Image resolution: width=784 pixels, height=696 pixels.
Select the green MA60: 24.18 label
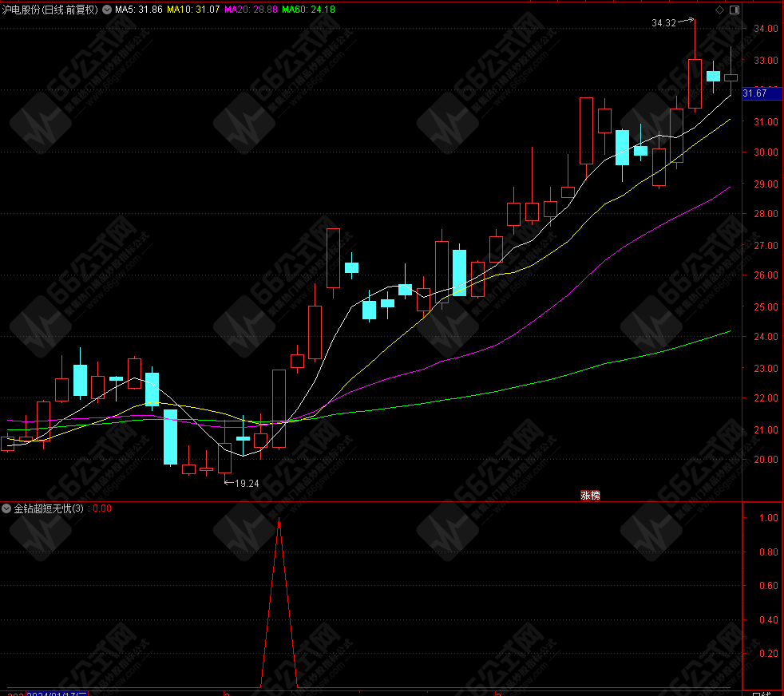[308, 10]
